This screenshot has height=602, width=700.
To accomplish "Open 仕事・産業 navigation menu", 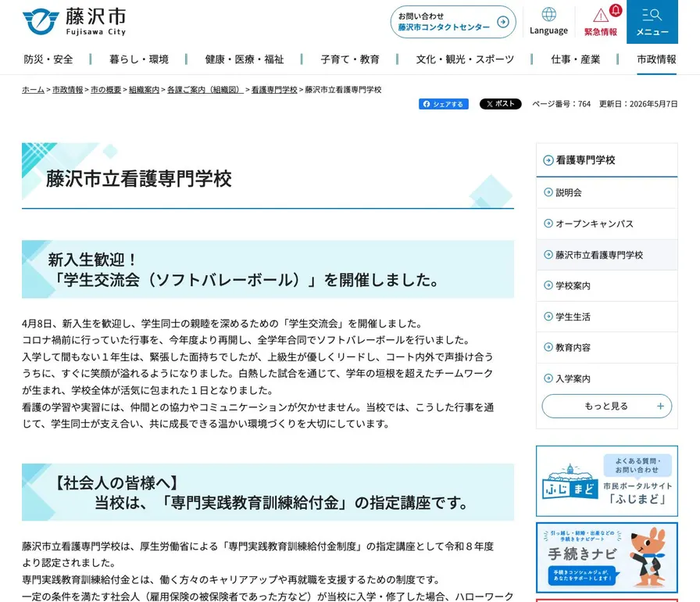I will click(576, 59).
